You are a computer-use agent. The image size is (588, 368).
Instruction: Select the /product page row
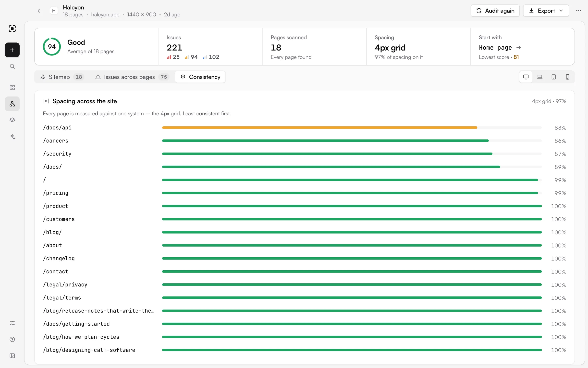[x=305, y=206]
